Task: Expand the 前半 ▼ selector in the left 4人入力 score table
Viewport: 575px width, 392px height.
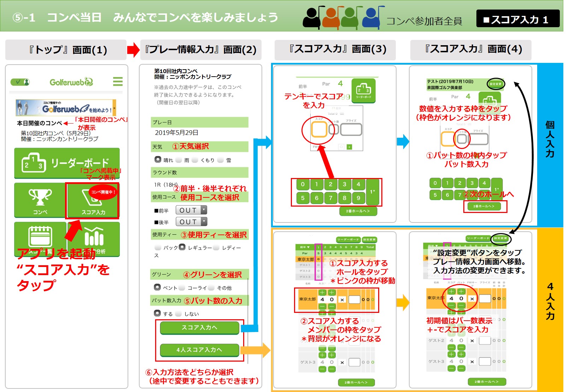Action: point(305,247)
